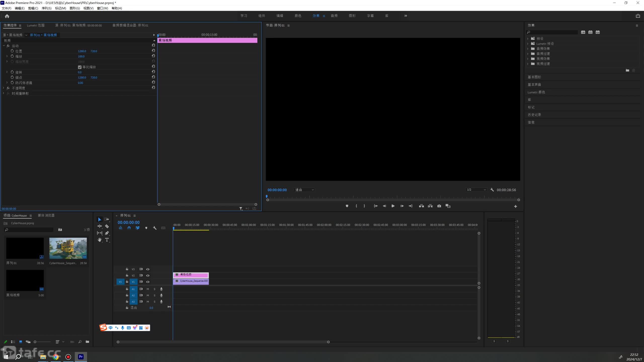Viewport: 644px width, 362px height.
Task: Select the Razor tool
Action: [x=107, y=226]
